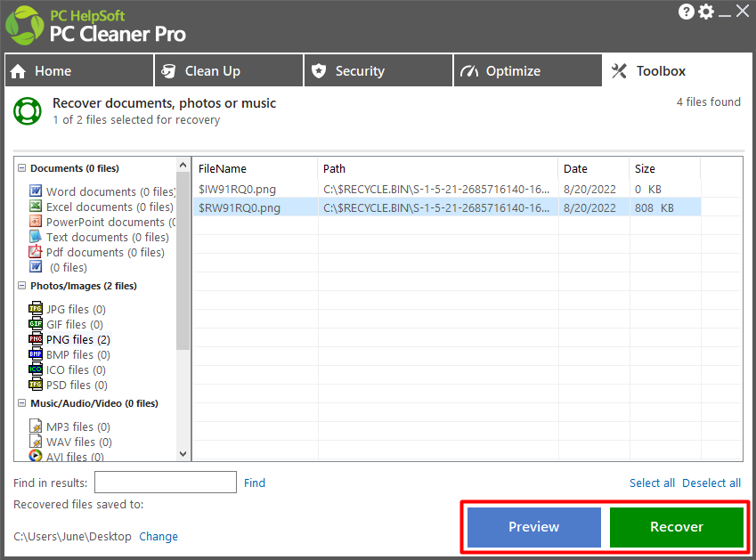Click the category tree scrollbar thumb
This screenshot has height=560, width=756.
183,261
